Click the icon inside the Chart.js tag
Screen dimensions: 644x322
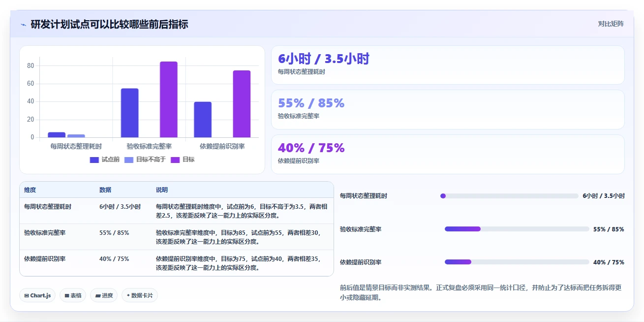pyautogui.click(x=26, y=295)
